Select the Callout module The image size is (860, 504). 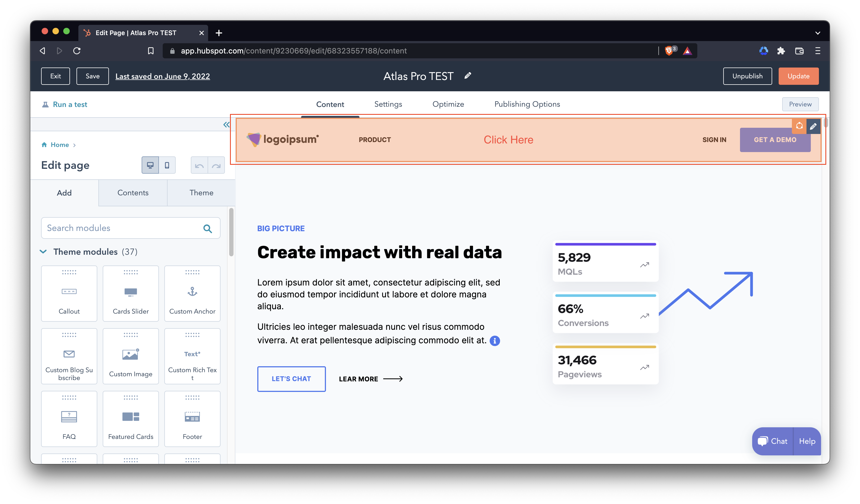tap(69, 294)
